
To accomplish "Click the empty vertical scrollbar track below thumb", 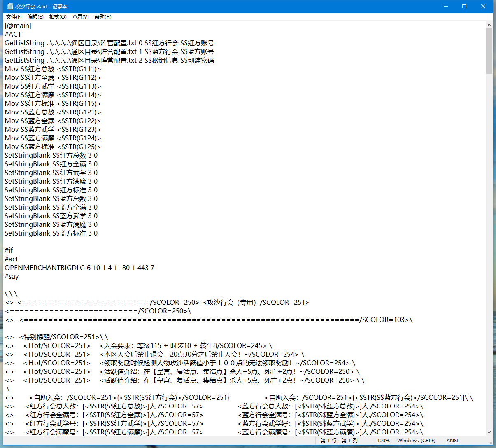I will tap(489, 247).
